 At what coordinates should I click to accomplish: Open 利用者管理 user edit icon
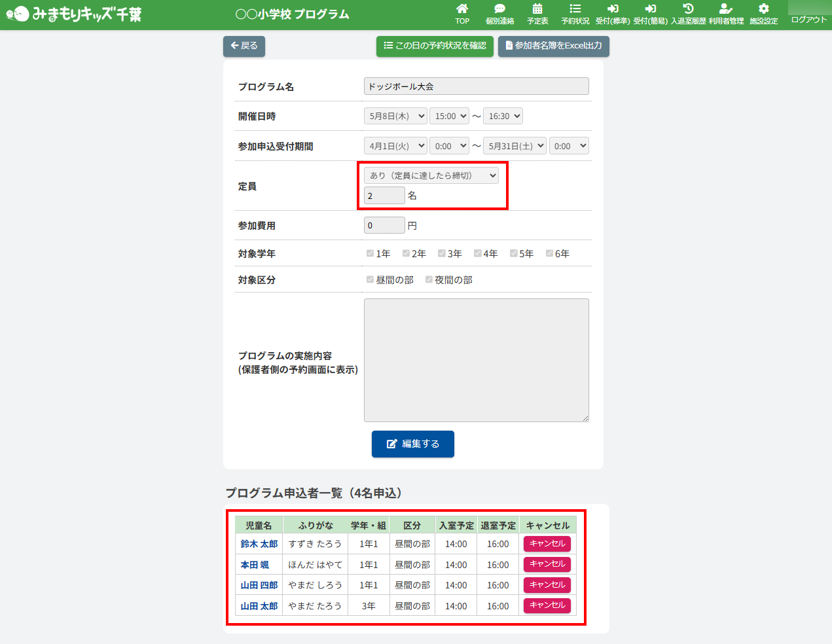[x=725, y=9]
